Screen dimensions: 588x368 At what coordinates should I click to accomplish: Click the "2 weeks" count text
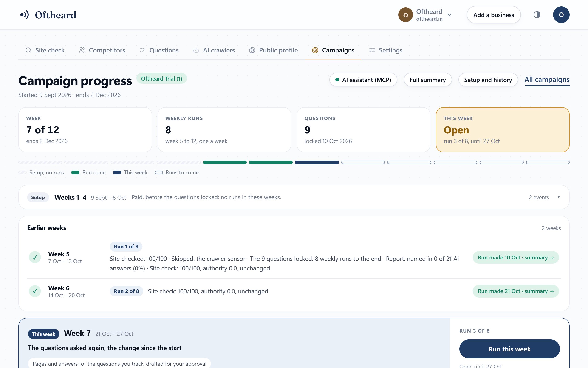click(551, 228)
